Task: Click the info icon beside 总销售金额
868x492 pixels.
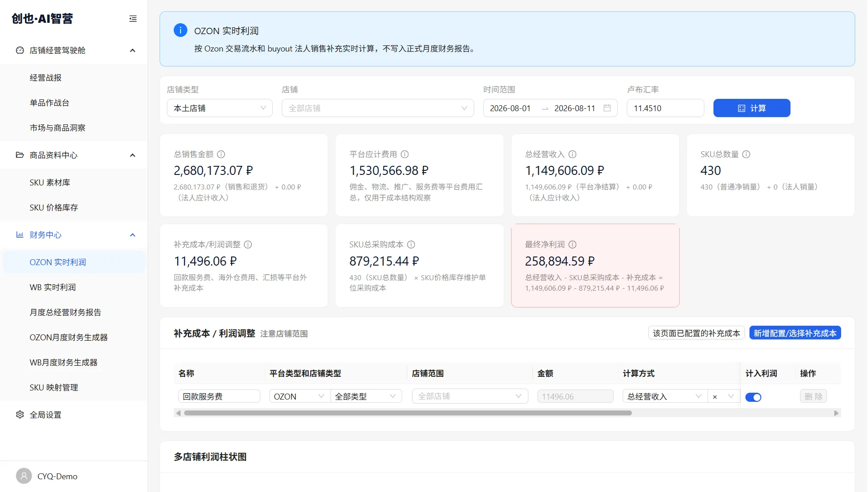Action: click(x=221, y=154)
